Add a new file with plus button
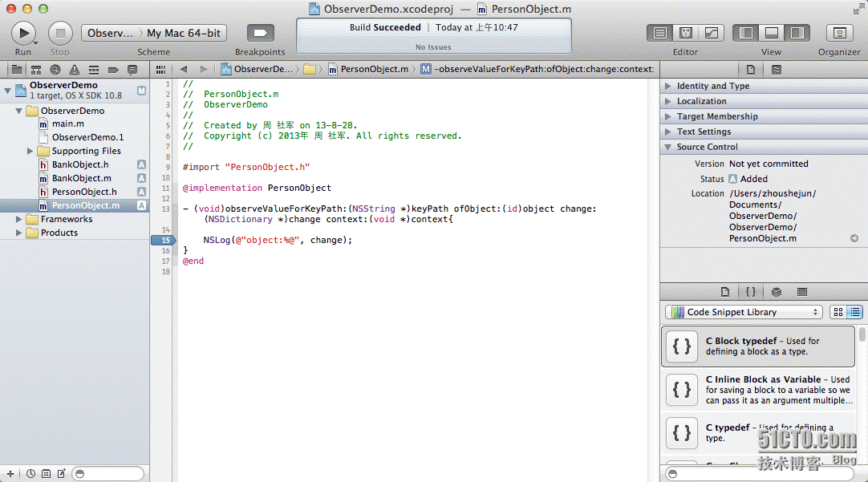868x482 pixels. pos(10,474)
